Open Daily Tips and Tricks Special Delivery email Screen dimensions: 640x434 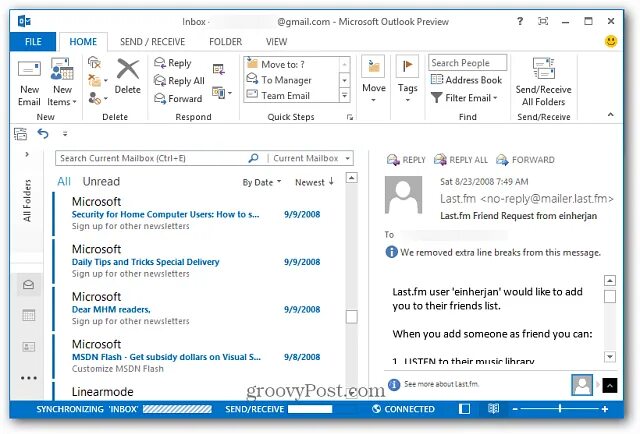point(198,261)
